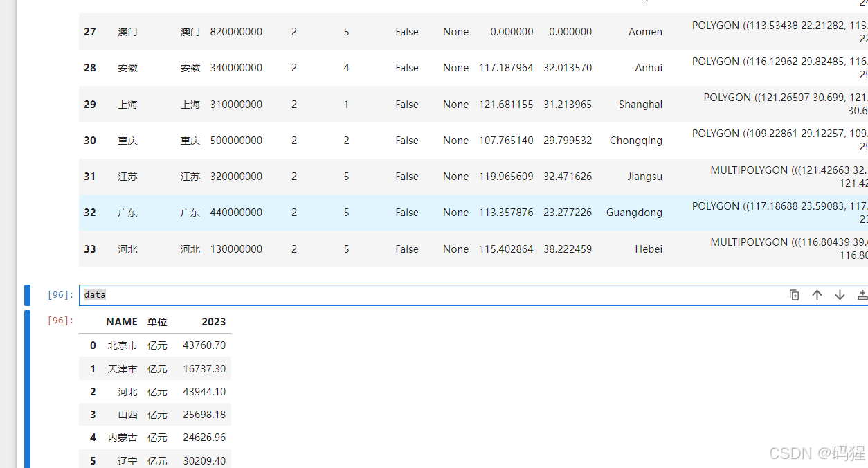The image size is (868, 468).
Task: Duplicate the data cell with copy icon
Action: coord(795,295)
